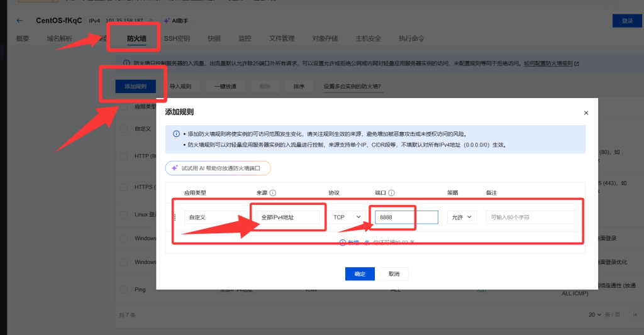Click the 备注 remarks input field
The height and width of the screenshot is (335, 644).
coord(531,217)
